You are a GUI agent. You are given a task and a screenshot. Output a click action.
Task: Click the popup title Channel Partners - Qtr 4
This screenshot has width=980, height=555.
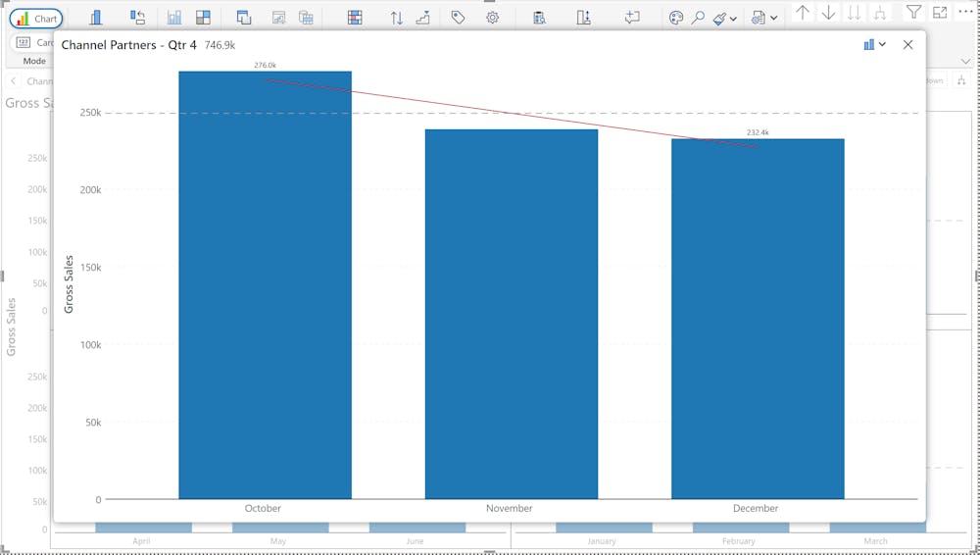coord(128,45)
